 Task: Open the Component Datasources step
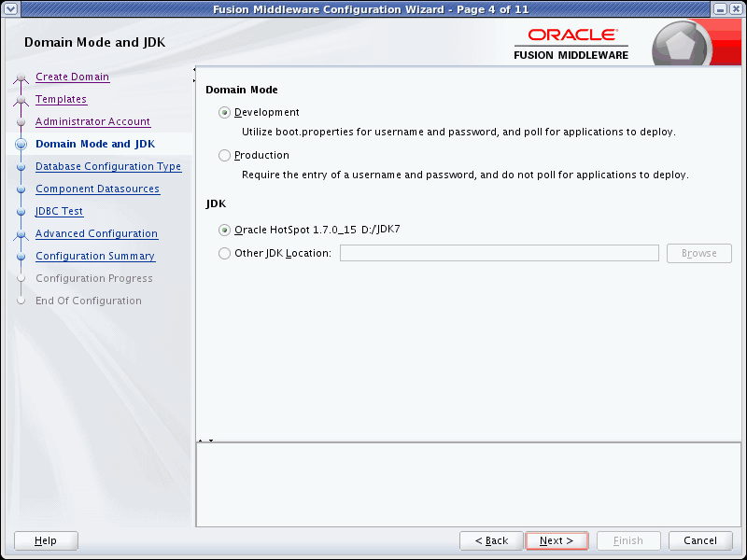tap(98, 189)
